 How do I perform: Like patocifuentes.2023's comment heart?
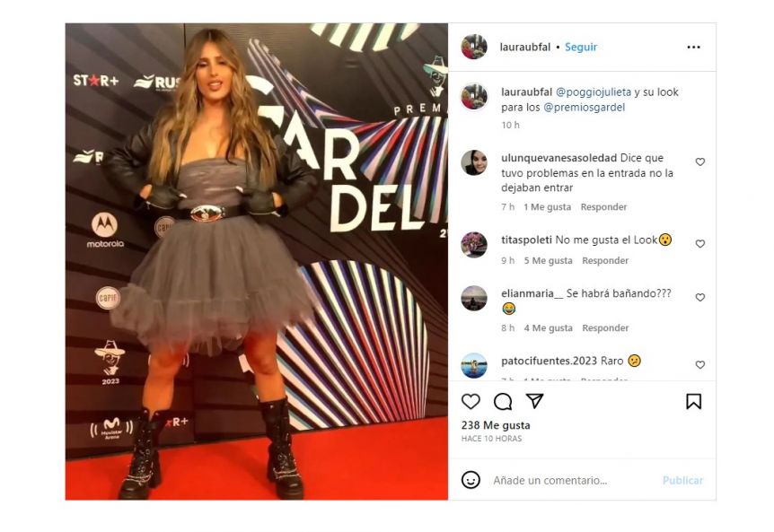(700, 365)
